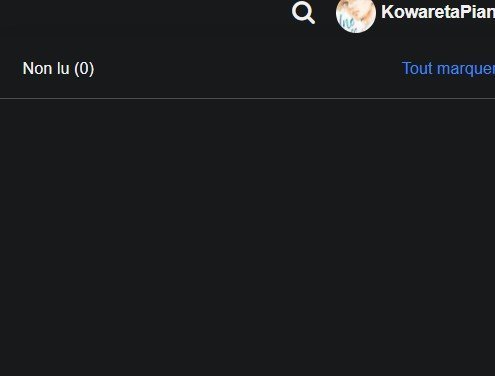
Task: Launch site search via the white magnifier
Action: [303, 13]
